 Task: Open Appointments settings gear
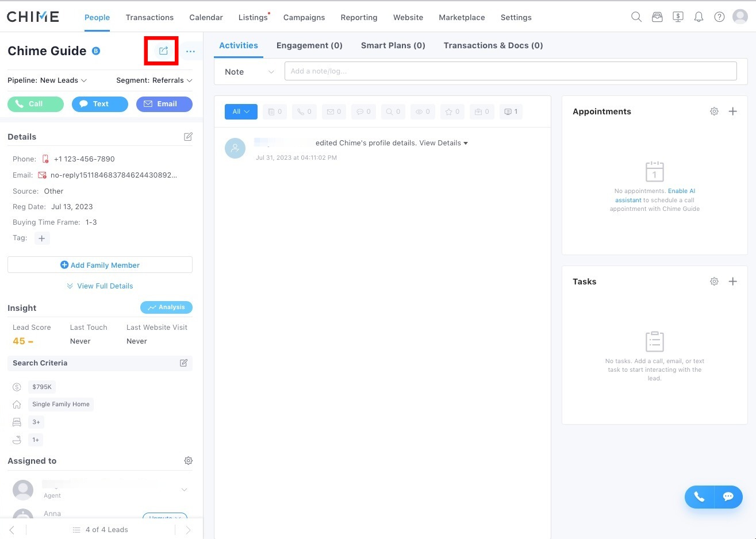pyautogui.click(x=714, y=111)
